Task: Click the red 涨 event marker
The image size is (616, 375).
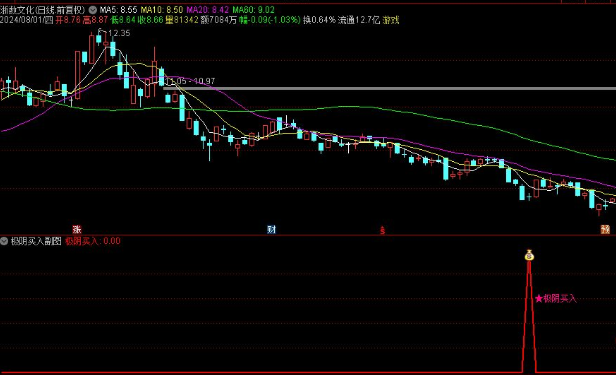Action: pyautogui.click(x=77, y=229)
